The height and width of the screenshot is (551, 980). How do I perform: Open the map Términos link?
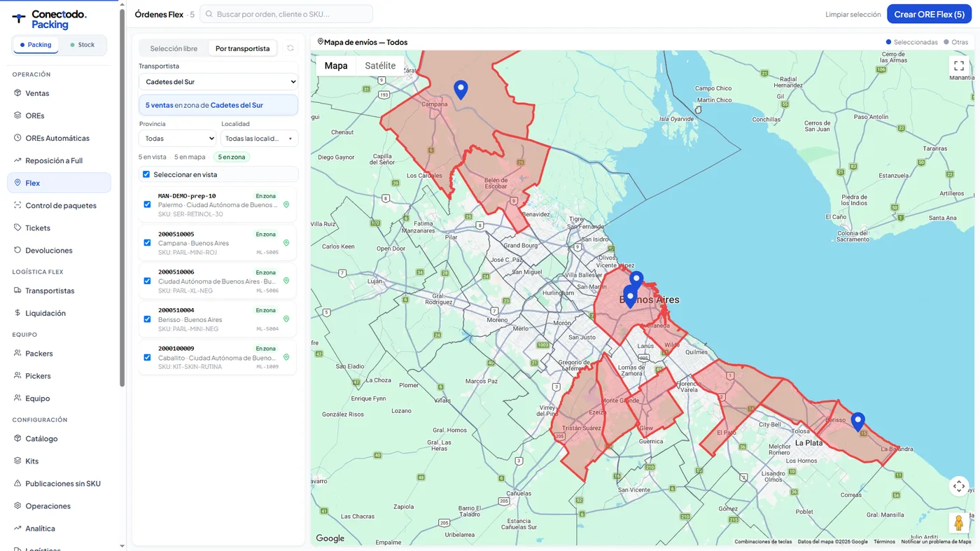pos(884,542)
